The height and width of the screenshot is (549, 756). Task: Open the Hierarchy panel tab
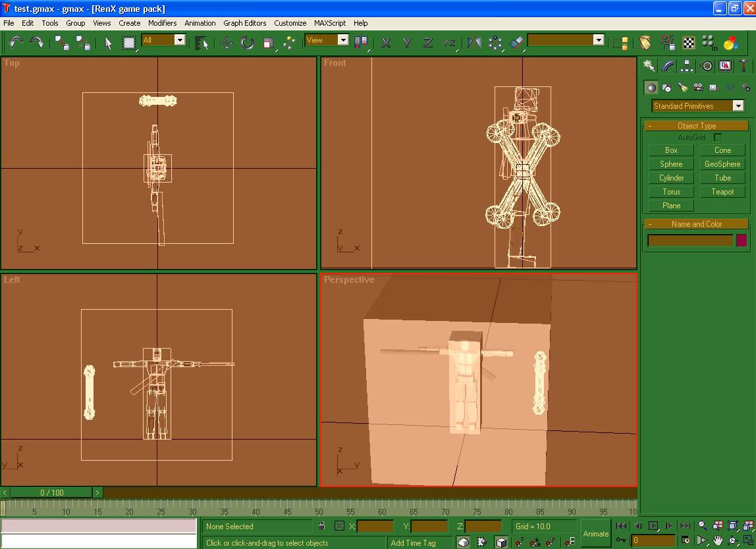tap(687, 66)
